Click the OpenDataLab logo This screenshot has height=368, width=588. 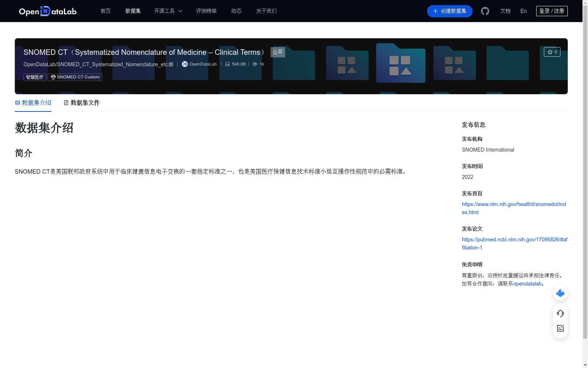click(x=48, y=11)
